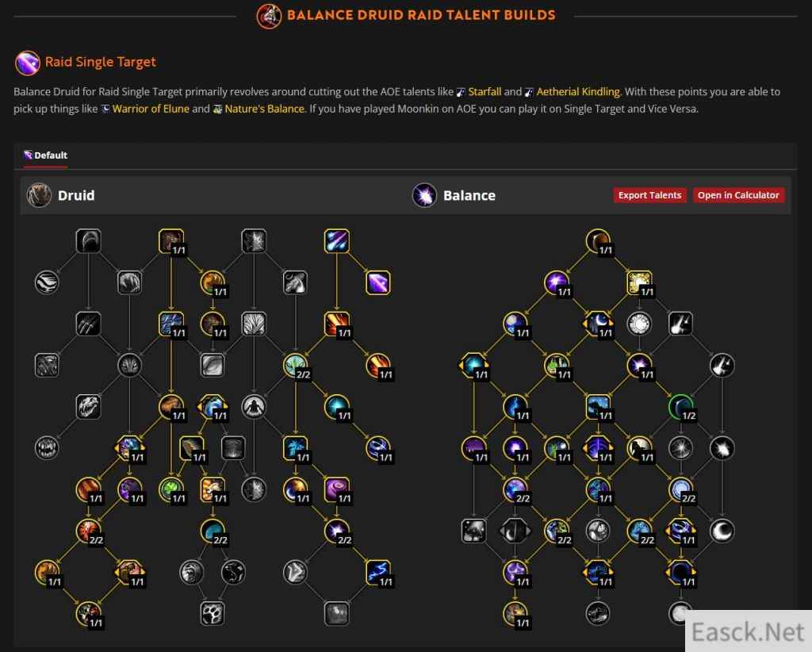The height and width of the screenshot is (652, 812).
Task: Select the gray three-claw slash talent
Action: point(88,324)
